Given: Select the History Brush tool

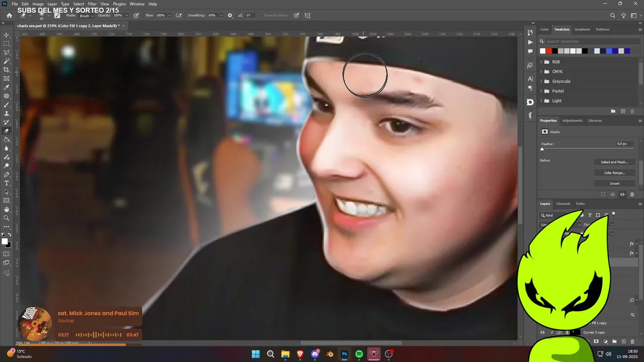Looking at the screenshot, I should (x=7, y=122).
